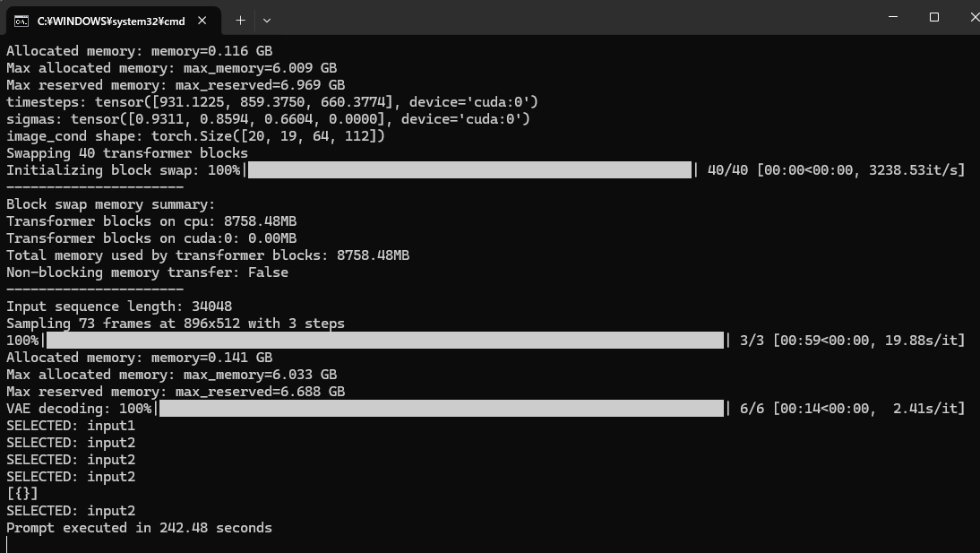Maximize the terminal window
This screenshot has height=553, width=980.
click(x=934, y=17)
